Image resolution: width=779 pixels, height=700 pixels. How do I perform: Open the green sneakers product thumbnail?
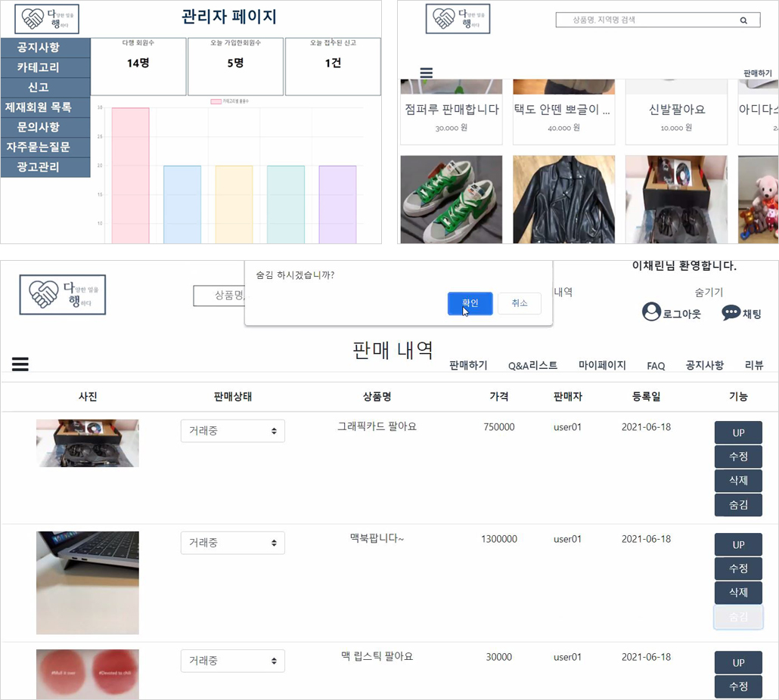click(451, 199)
